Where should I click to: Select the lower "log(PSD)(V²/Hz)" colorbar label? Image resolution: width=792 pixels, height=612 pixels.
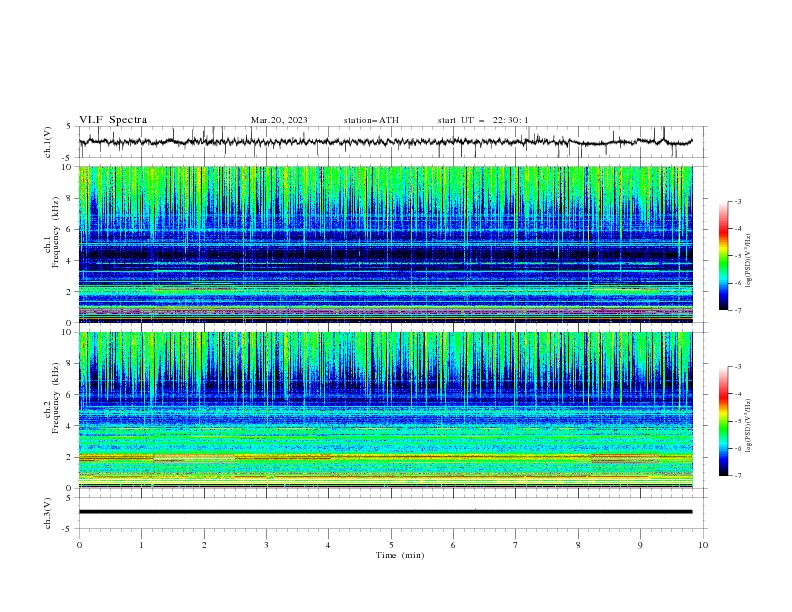click(748, 426)
